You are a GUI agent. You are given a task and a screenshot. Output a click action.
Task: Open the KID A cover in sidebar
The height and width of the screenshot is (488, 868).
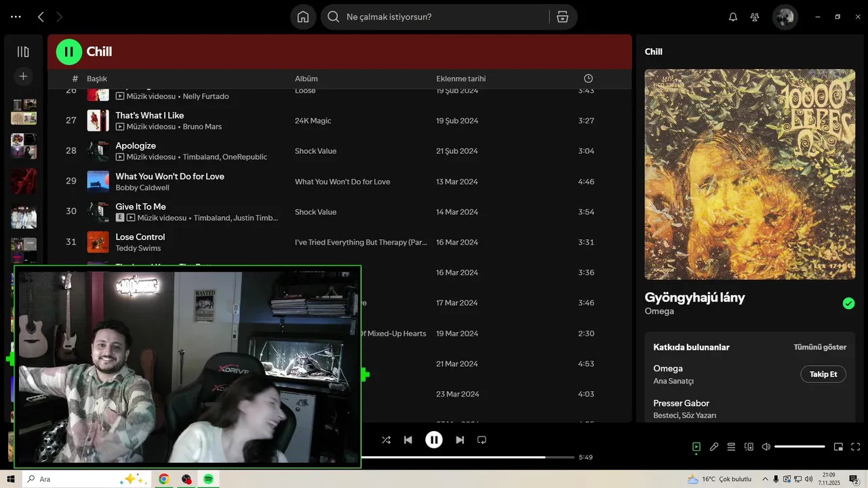24,216
